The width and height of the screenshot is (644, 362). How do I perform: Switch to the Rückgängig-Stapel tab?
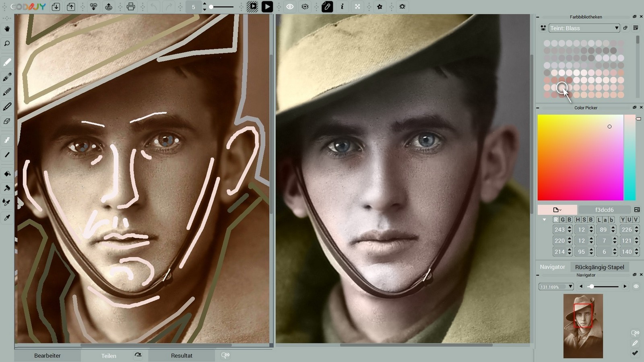(x=599, y=267)
